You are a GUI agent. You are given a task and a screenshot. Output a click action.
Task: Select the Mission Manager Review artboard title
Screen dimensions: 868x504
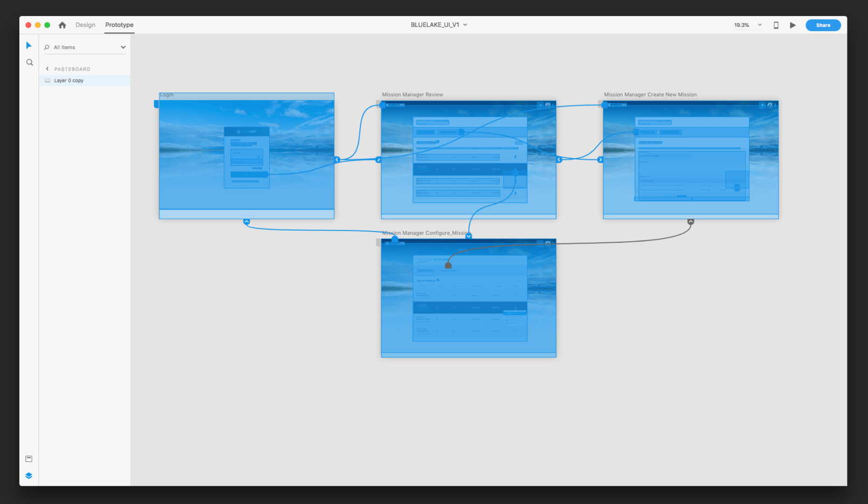coord(412,95)
